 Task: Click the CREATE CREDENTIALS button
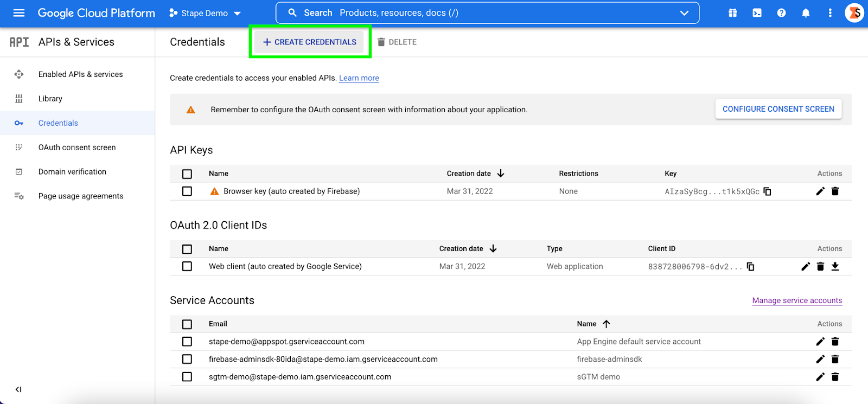(310, 42)
